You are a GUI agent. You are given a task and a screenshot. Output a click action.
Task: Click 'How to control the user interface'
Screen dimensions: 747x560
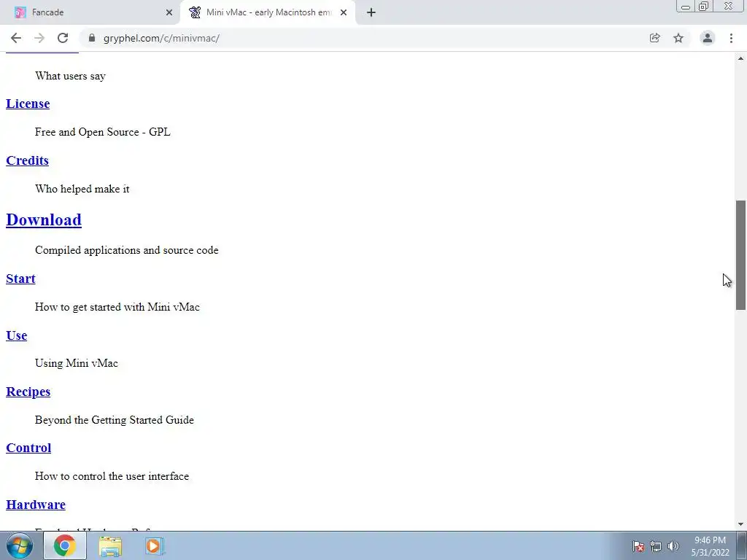point(112,476)
